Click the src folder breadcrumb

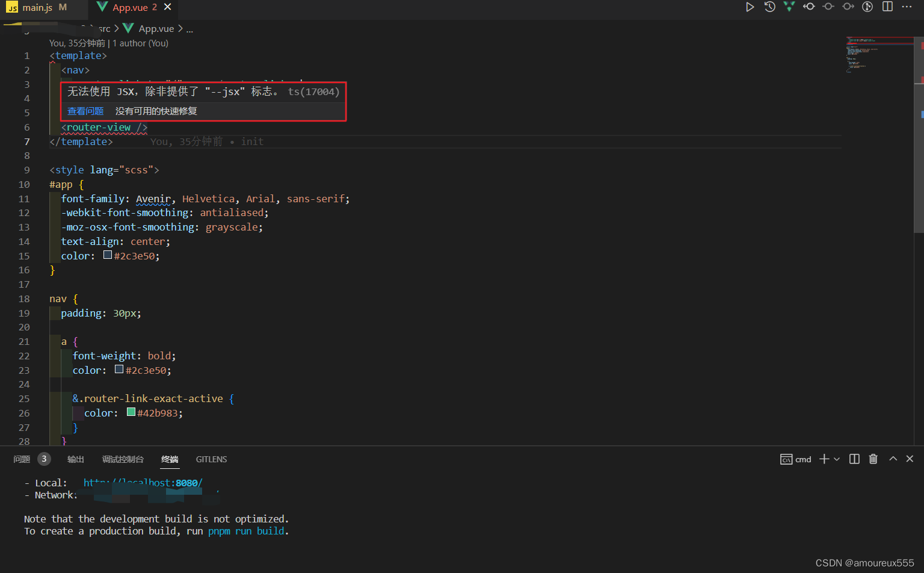[104, 29]
